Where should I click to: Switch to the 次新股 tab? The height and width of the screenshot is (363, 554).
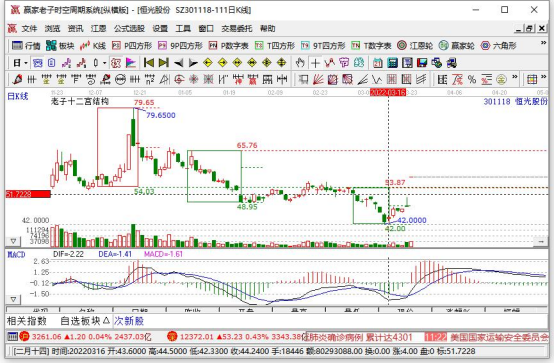coord(129,321)
